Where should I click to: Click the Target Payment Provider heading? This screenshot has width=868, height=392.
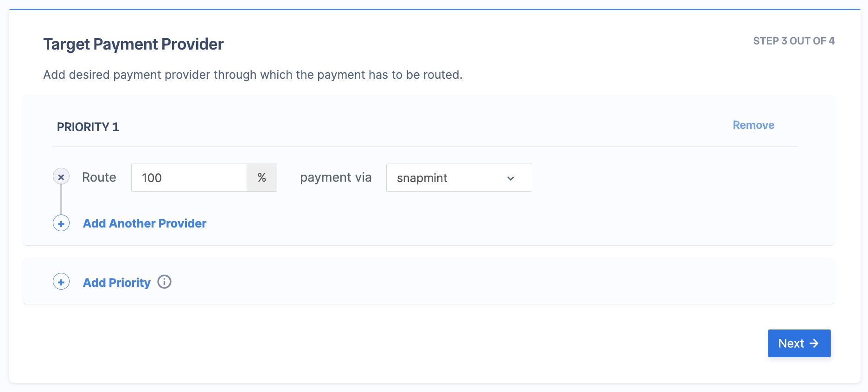(x=134, y=44)
